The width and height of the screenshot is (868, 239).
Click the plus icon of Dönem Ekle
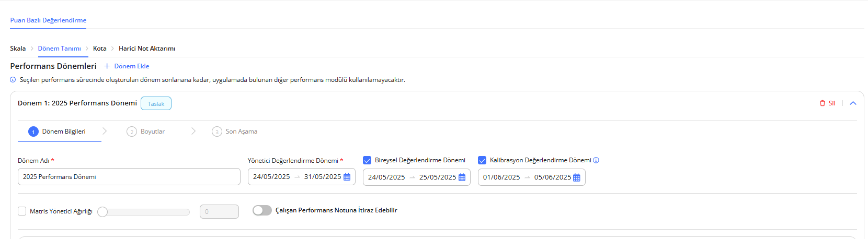tap(107, 66)
